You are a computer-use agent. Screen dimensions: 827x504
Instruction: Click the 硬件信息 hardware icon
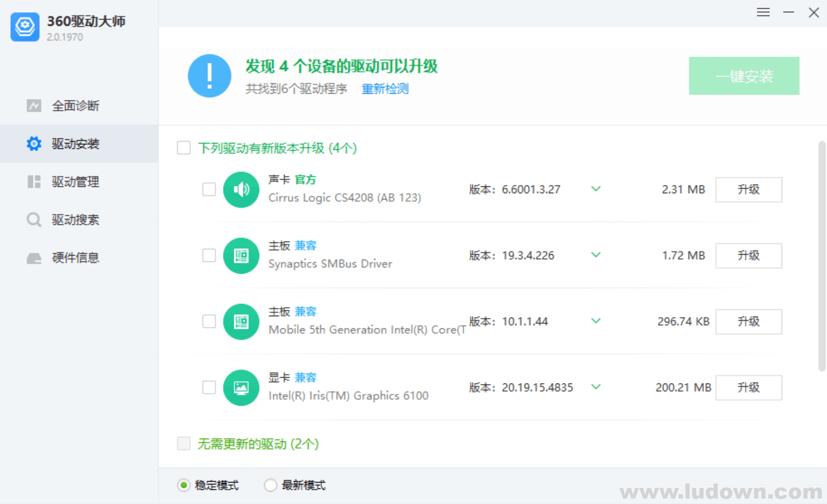(34, 258)
